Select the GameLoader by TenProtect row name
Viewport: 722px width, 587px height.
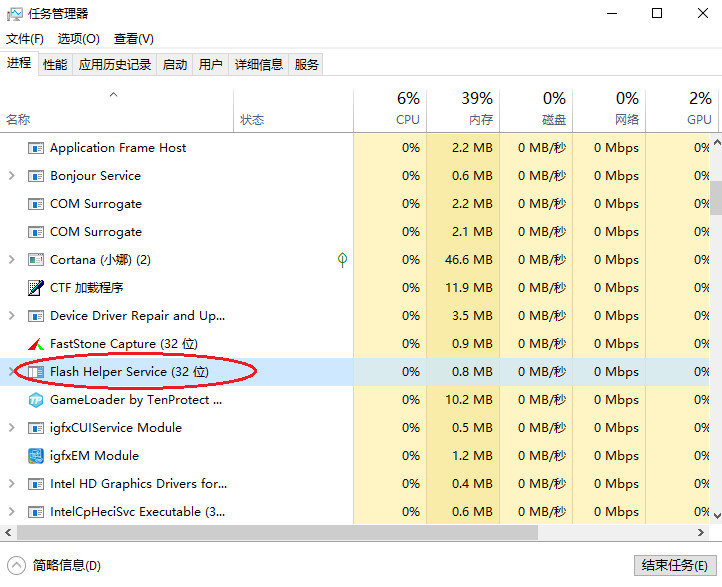[x=136, y=400]
